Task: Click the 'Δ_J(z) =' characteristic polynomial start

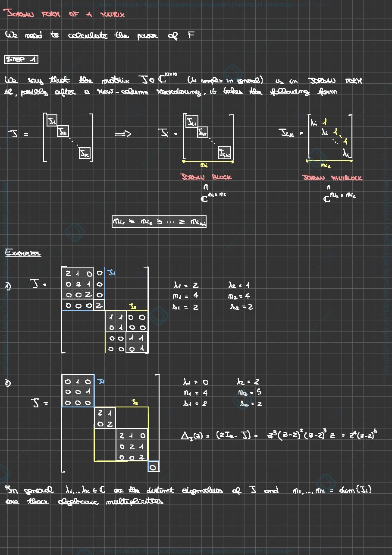Action: (x=195, y=436)
